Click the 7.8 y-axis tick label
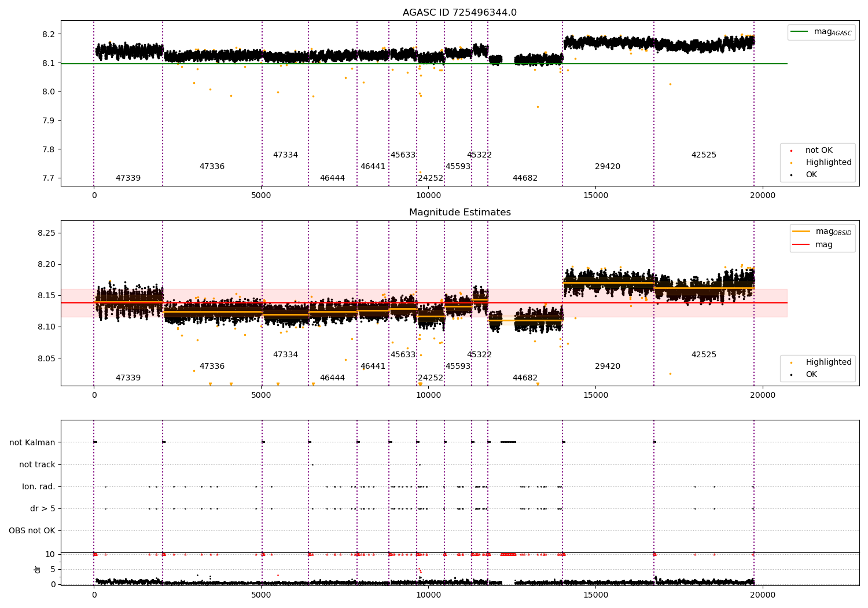Image resolution: width=868 pixels, height=608 pixels. pyautogui.click(x=49, y=149)
